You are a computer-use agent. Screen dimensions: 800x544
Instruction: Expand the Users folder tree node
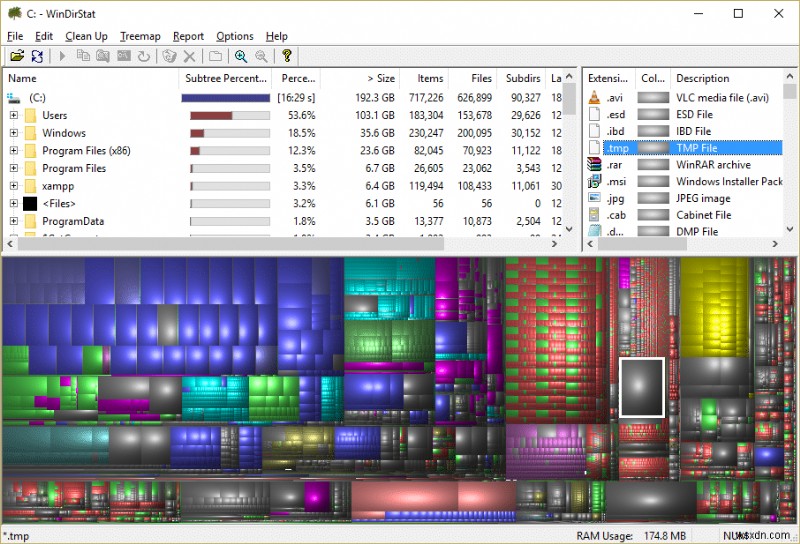click(14, 116)
